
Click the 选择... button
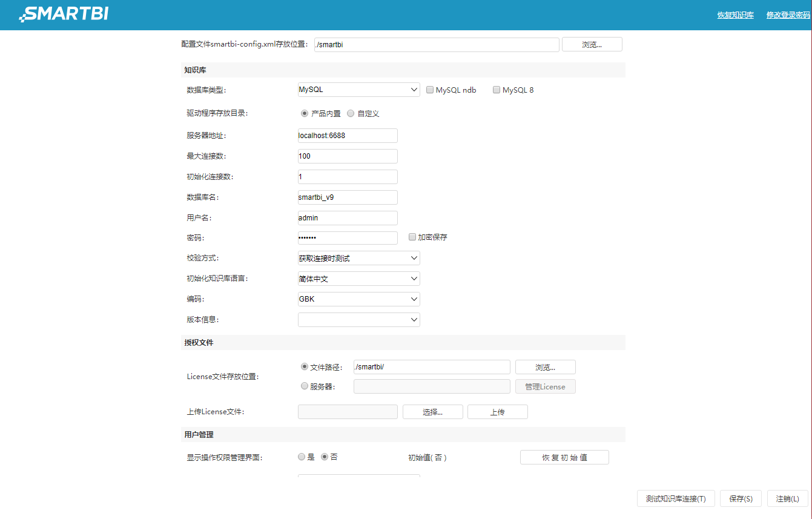click(x=433, y=412)
